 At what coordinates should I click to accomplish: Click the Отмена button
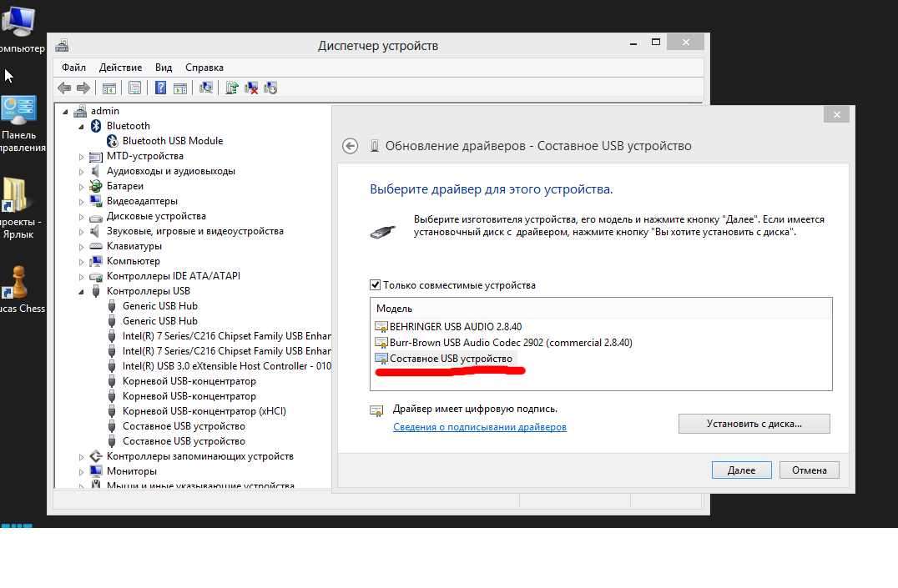pos(810,470)
